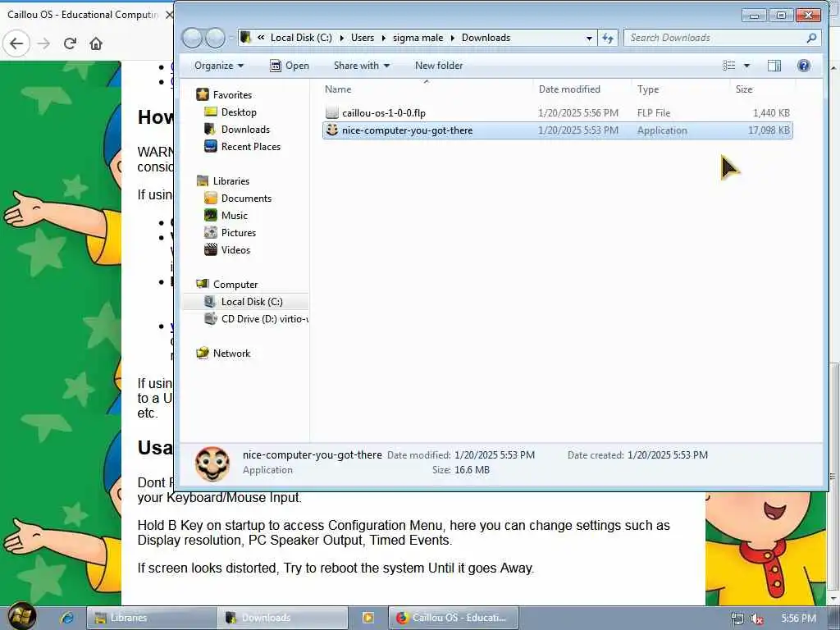This screenshot has width=840, height=630.
Task: Click browser forward arrow in Caillou OS window
Action: [x=44, y=43]
